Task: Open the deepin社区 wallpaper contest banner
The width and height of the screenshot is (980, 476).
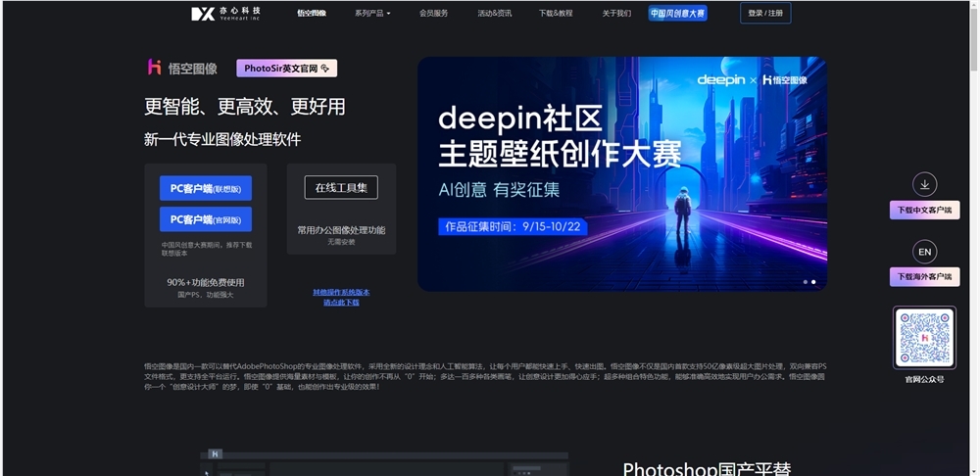Action: coord(622,173)
